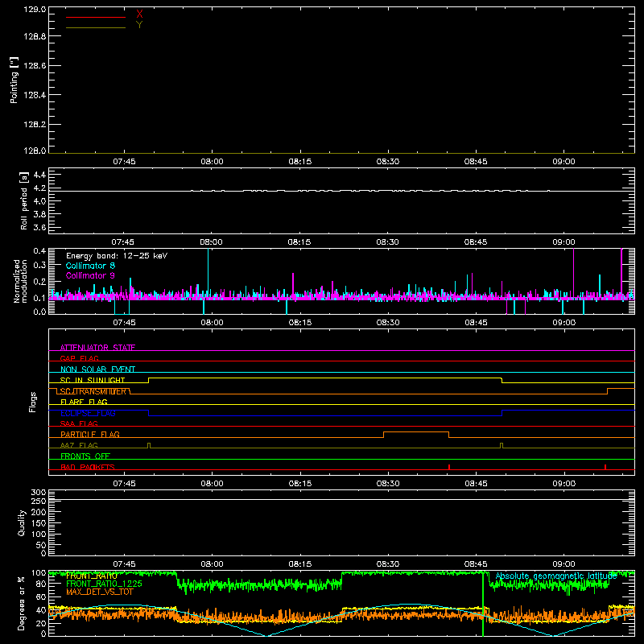644x644 pixels.
Task: Click the 'Energy band: 12-25 keV' label
Action: pyautogui.click(x=117, y=256)
